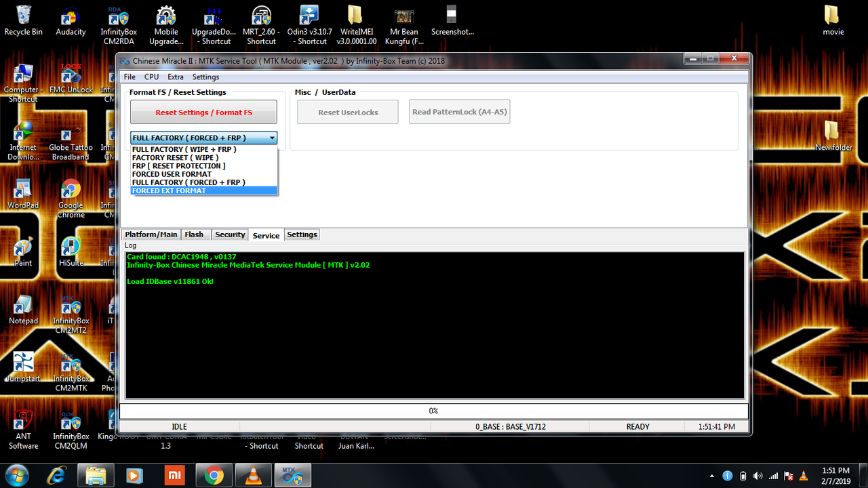Open Internet Download Manager desktop icon
This screenshot has width=868, height=488.
23,140
